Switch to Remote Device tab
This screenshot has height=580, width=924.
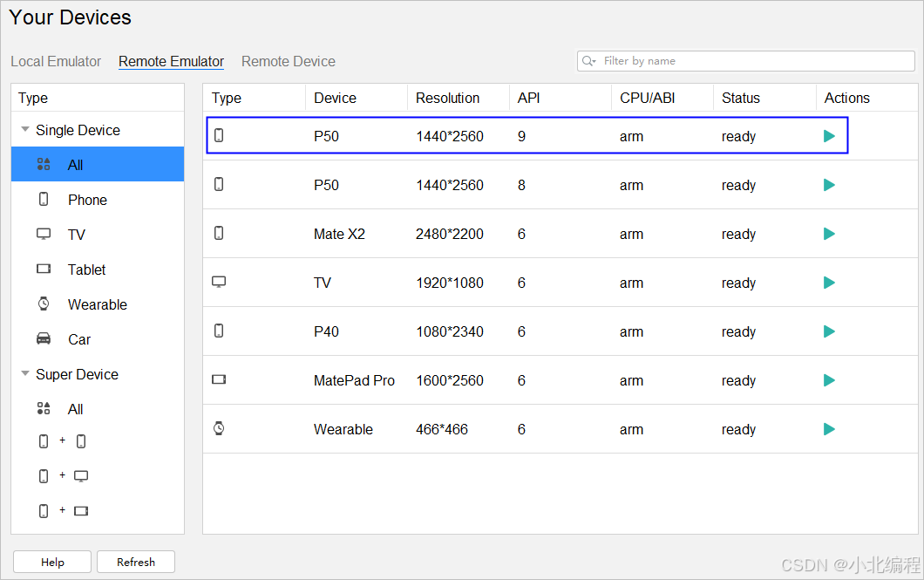click(289, 61)
